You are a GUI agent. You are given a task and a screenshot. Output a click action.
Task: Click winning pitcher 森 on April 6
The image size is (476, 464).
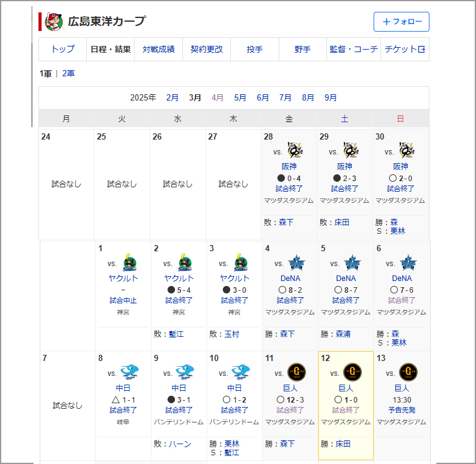coord(395,334)
